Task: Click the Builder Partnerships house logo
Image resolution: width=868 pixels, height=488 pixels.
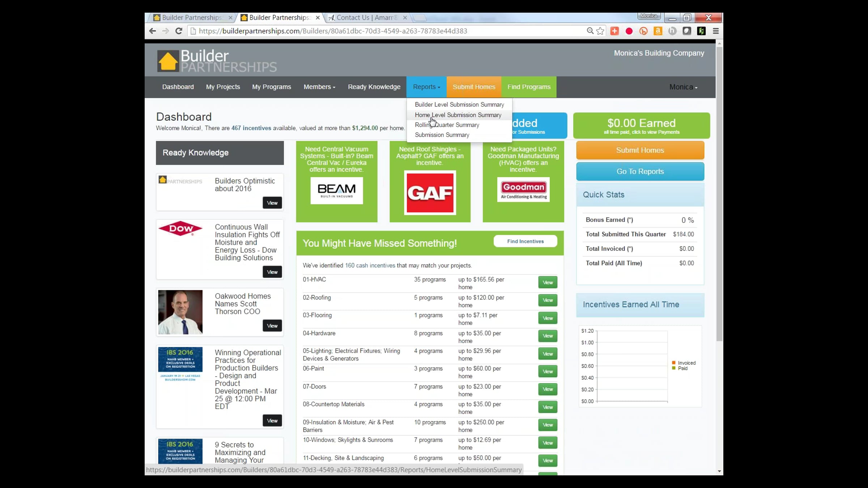Action: 168,61
